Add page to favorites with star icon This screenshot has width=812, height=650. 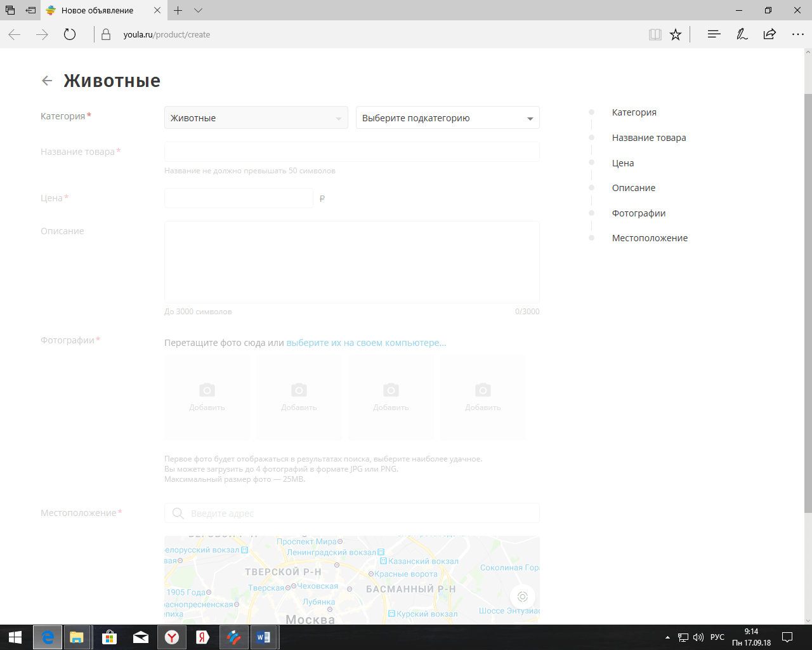[676, 35]
